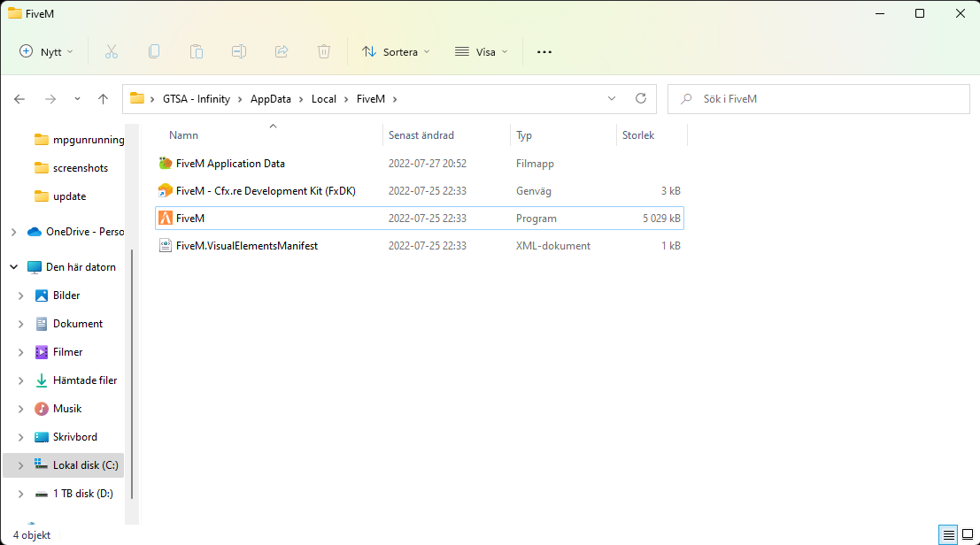The height and width of the screenshot is (545, 980).
Task: Open the see more options menu
Action: tap(544, 51)
